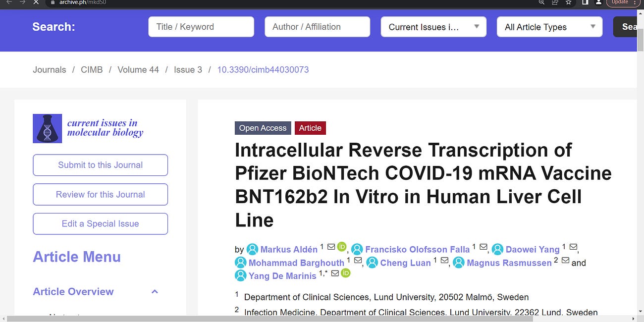
Task: Open Markus Aldén's ORCID profile
Action: [x=341, y=246]
